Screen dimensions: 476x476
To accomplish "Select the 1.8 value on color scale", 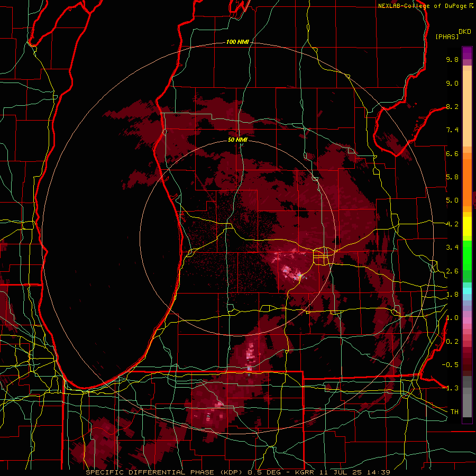I will click(x=452, y=295).
